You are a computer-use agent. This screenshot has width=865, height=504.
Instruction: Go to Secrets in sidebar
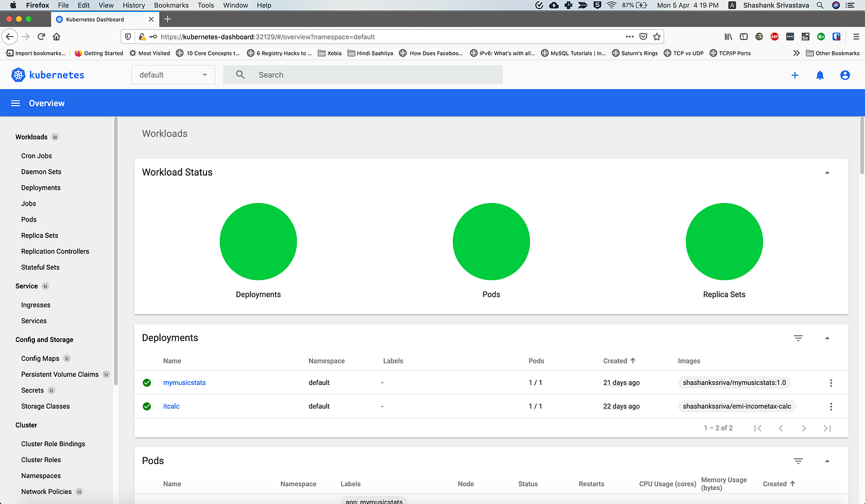click(32, 390)
